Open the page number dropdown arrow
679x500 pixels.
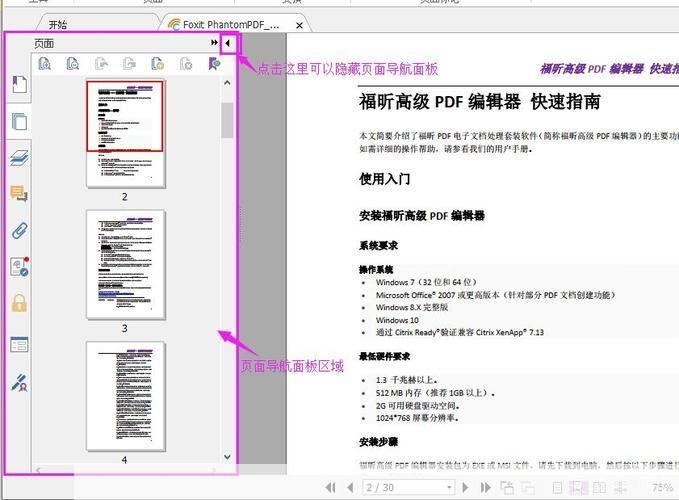449,487
